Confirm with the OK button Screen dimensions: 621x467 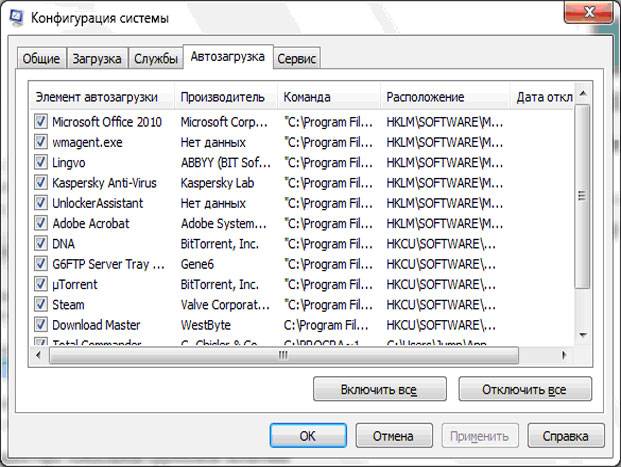coord(308,436)
